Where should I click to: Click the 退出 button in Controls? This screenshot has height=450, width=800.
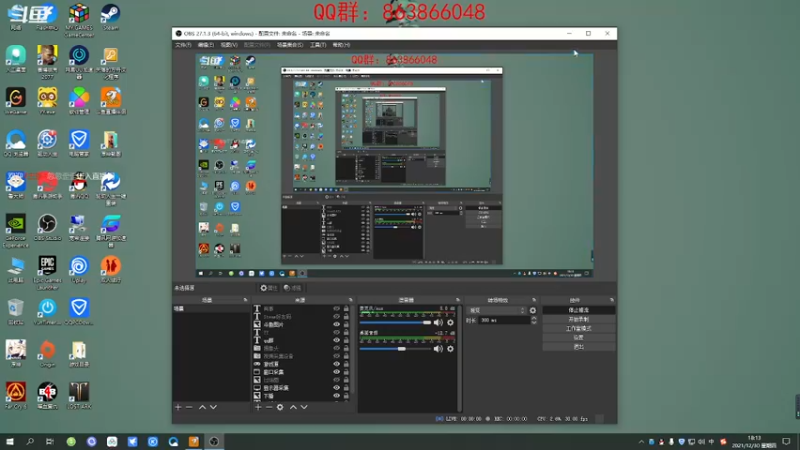click(x=579, y=347)
